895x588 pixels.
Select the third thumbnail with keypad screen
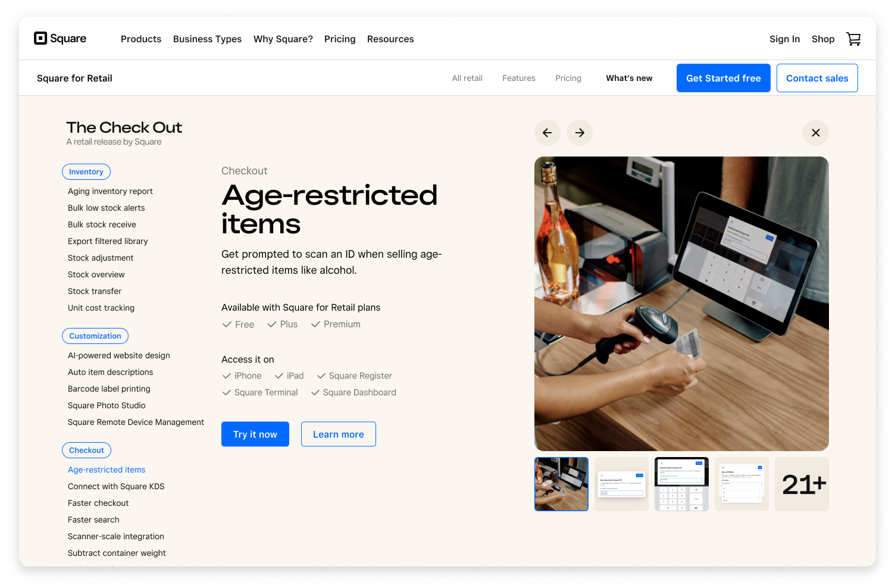(x=681, y=484)
